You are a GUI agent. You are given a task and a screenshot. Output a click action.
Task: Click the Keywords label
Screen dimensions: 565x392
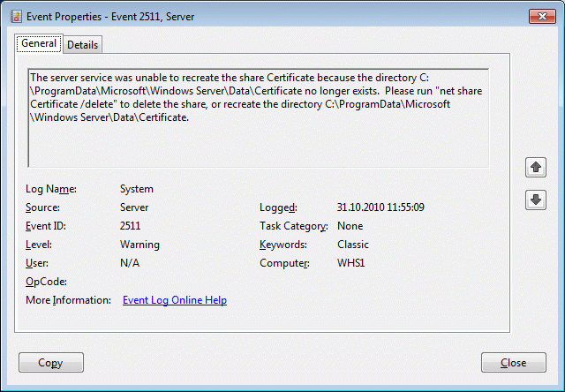coord(283,245)
